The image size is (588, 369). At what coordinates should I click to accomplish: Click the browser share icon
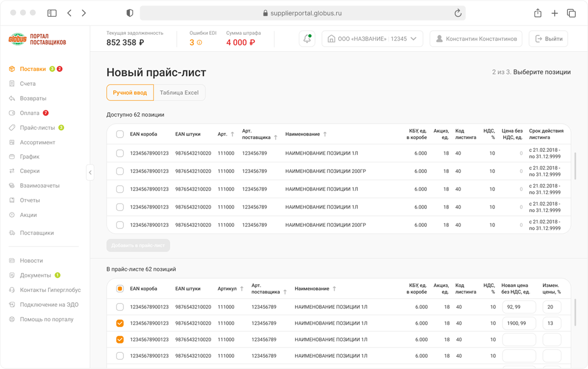[538, 13]
